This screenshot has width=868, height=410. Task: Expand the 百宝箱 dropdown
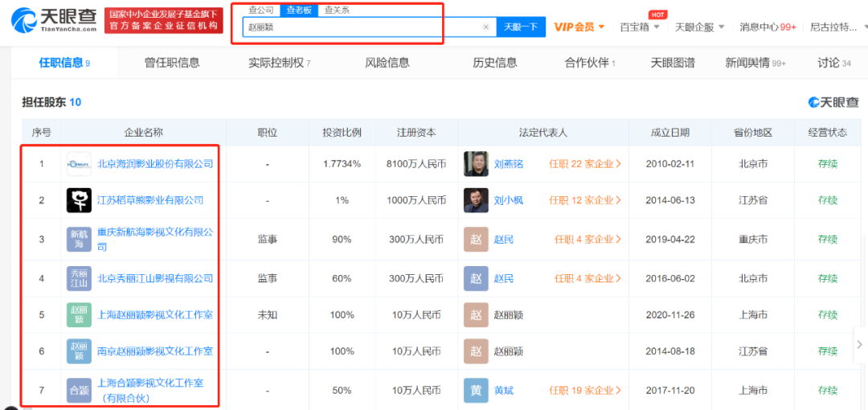click(640, 27)
